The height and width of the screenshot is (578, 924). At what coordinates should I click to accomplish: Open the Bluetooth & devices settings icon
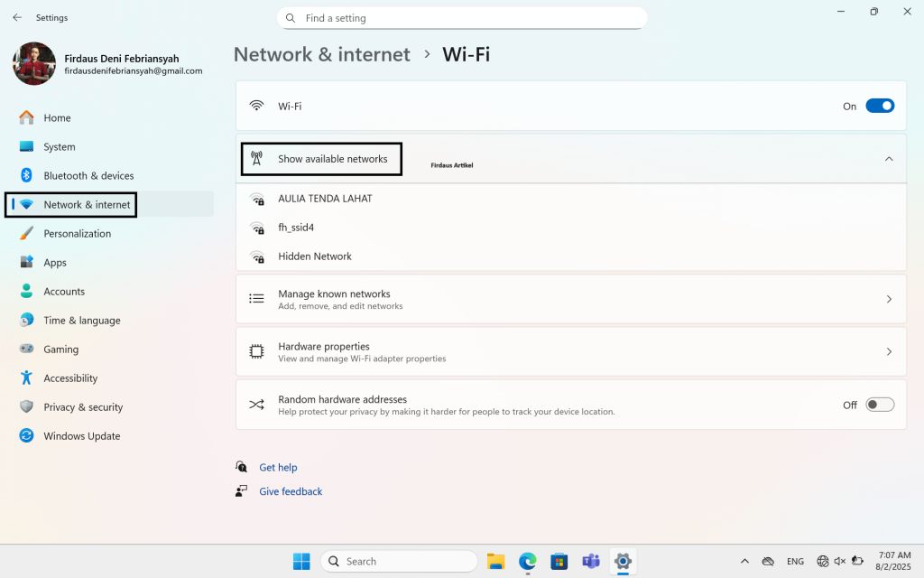tap(27, 175)
